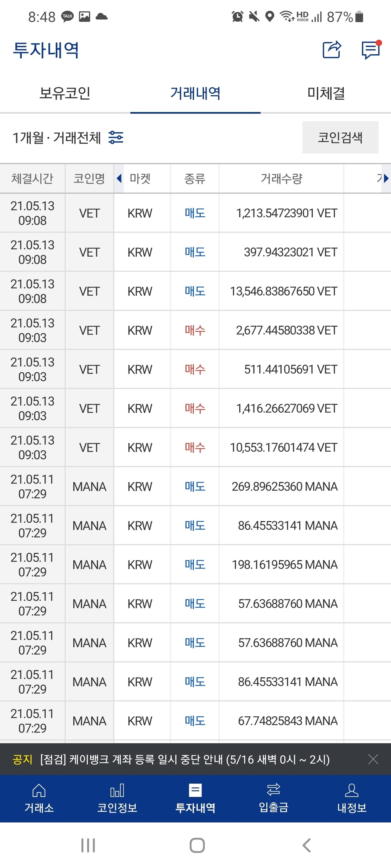
Task: Select the 13,546.83867650 VET sell row
Action: pos(195,291)
